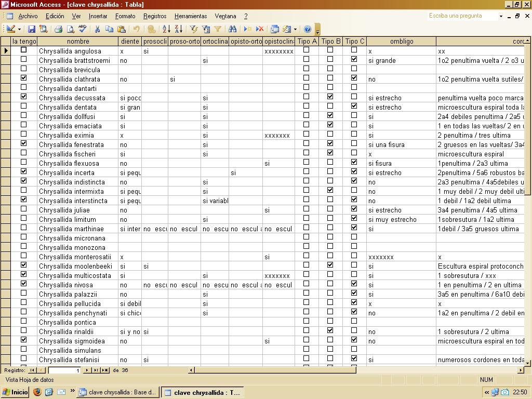Click the horizontal scrollbar thumb
The width and height of the screenshot is (532, 399).
tap(275, 370)
